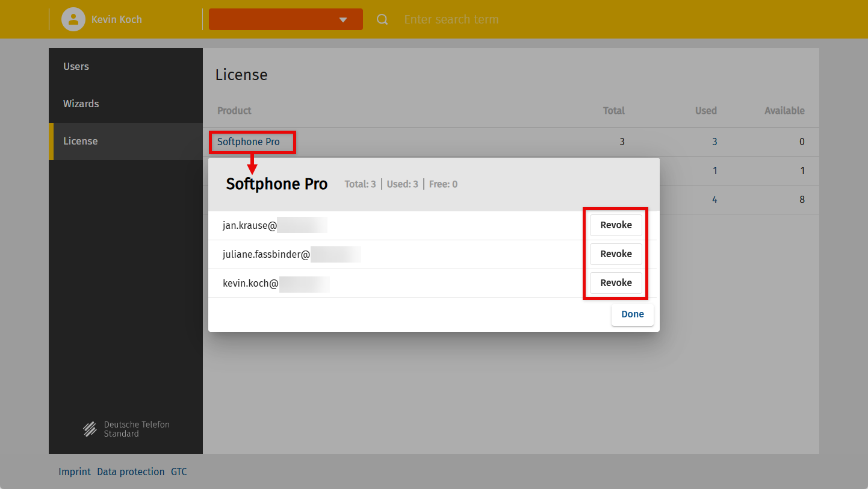The height and width of the screenshot is (489, 868).
Task: Select License in the sidebar
Action: point(81,141)
